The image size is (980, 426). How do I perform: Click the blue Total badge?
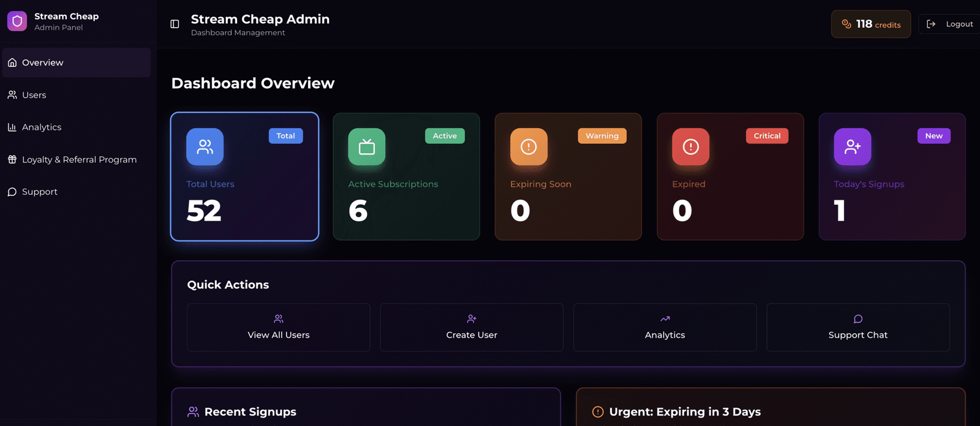[285, 136]
